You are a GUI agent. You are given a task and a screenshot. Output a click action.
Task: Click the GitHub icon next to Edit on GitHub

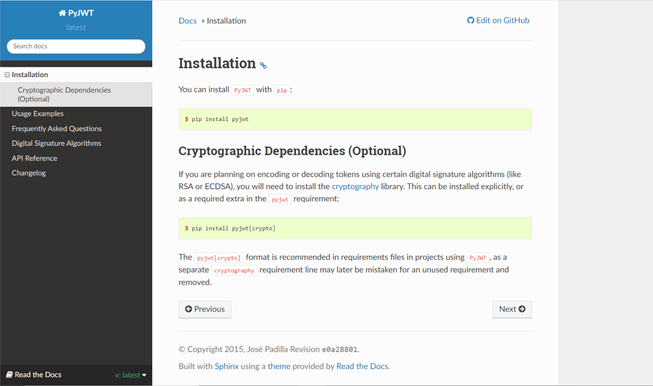471,20
